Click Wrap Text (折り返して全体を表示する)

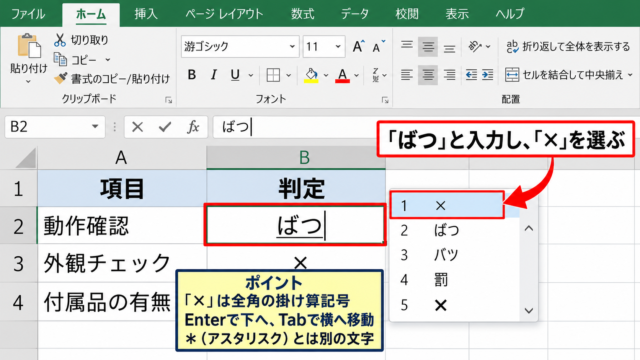(568, 47)
